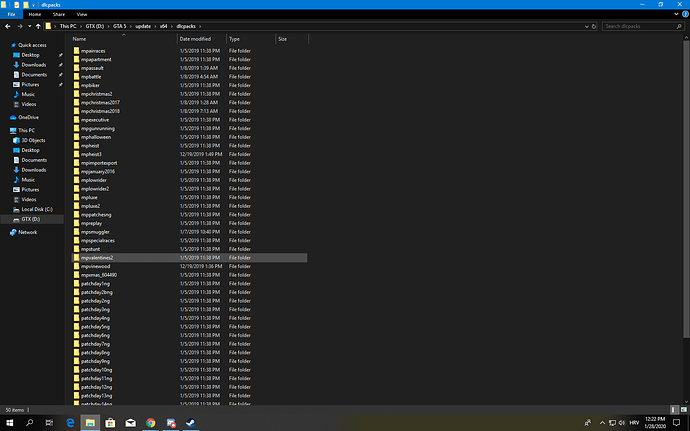
Task: Click This PC in the address bar
Action: click(x=68, y=26)
